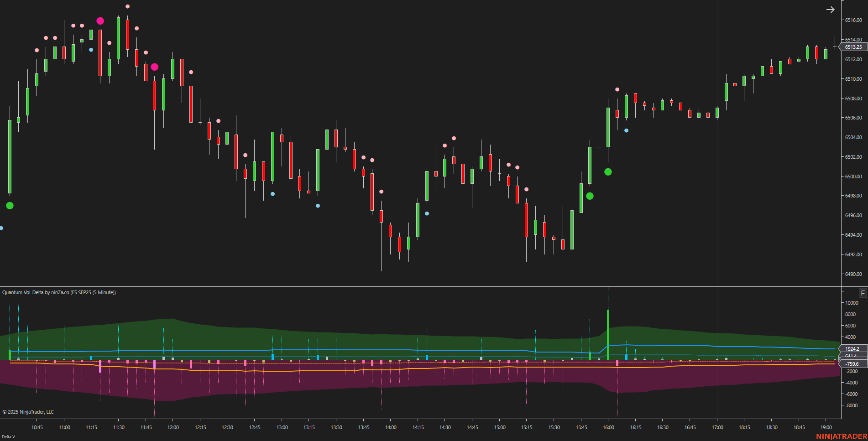
Task: Click the 6500.00 label on price axis
Action: point(853,176)
